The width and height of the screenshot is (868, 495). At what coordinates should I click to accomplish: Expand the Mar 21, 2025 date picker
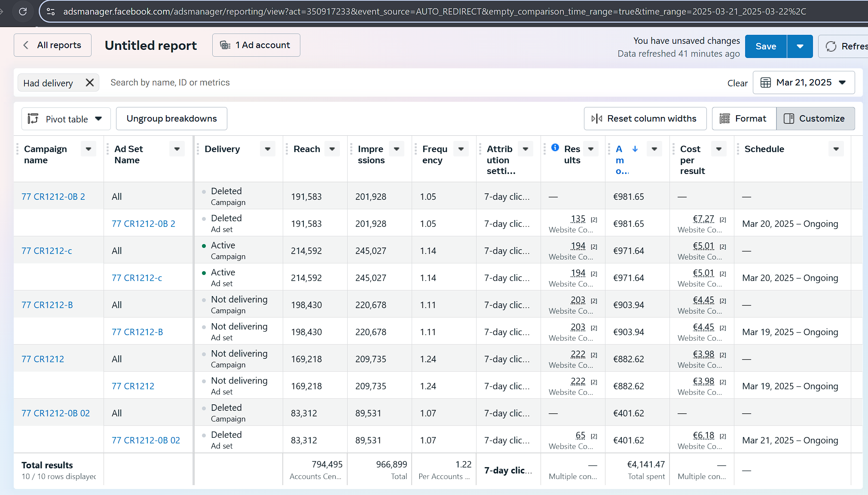click(804, 82)
